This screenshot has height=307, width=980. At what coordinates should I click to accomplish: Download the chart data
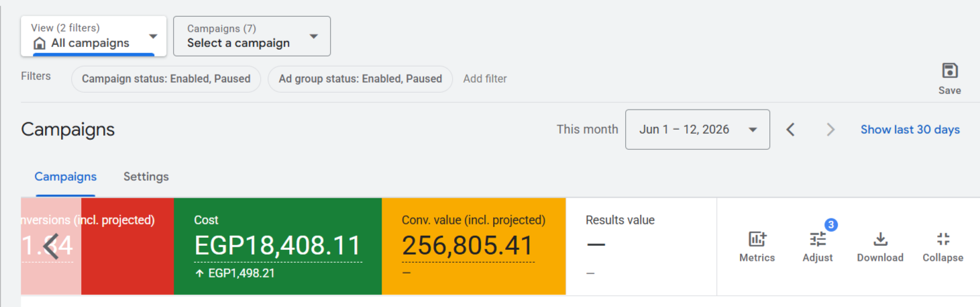click(880, 247)
